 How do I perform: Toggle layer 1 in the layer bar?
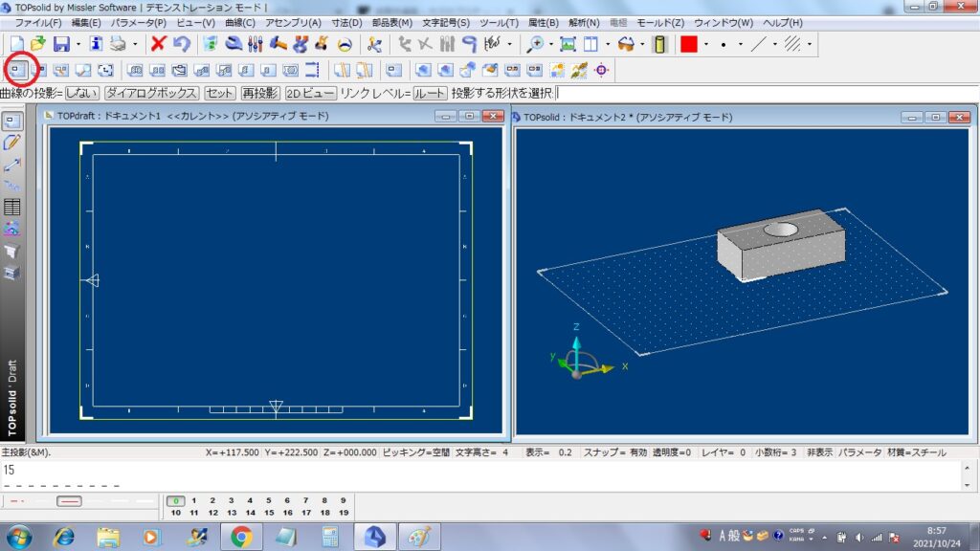[x=193, y=500]
